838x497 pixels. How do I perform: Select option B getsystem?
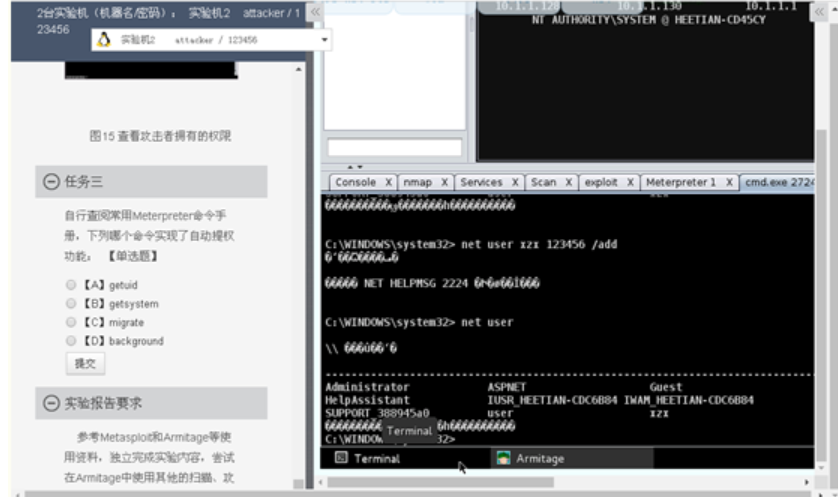[x=71, y=304]
